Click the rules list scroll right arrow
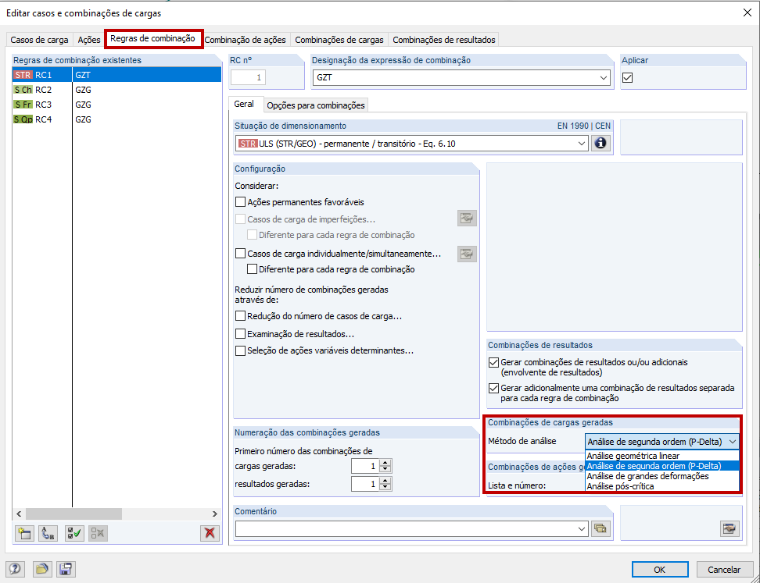The width and height of the screenshot is (760, 583). point(215,514)
